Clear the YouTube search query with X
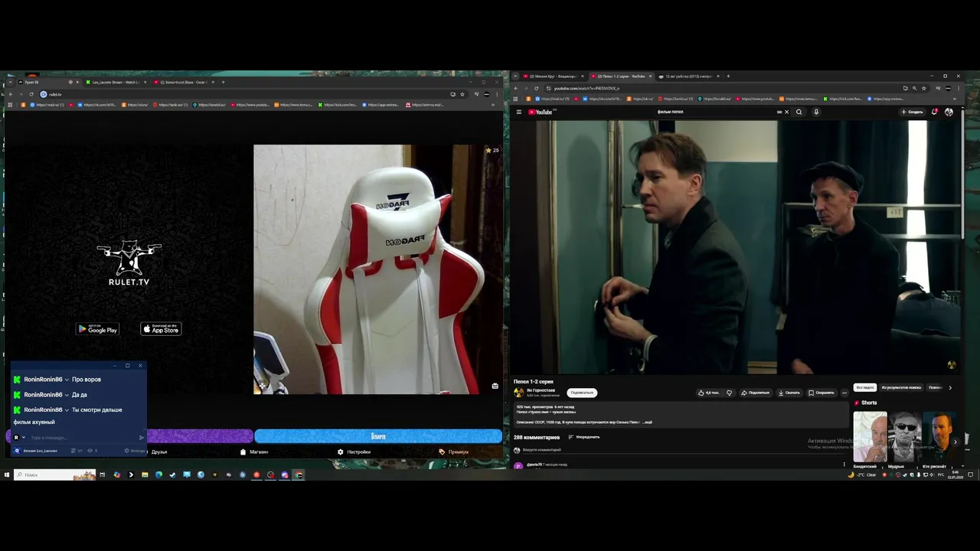Screen dimensions: 980x551 [786, 112]
